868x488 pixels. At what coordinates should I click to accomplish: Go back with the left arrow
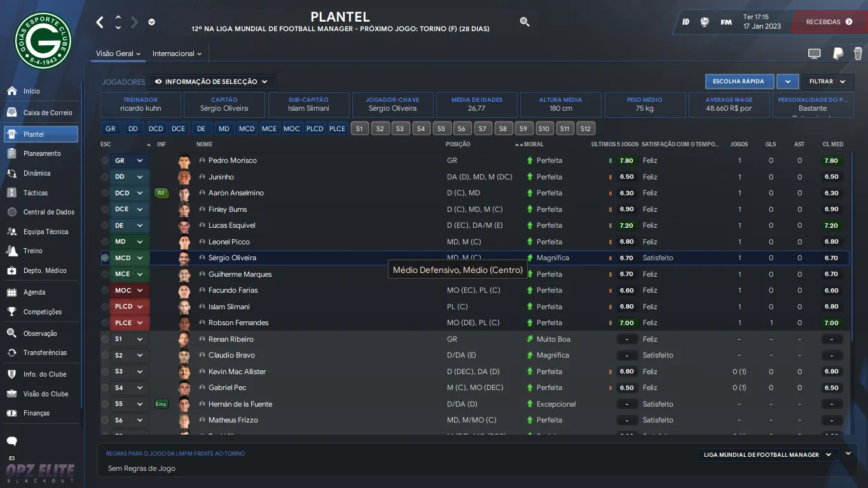(x=100, y=22)
